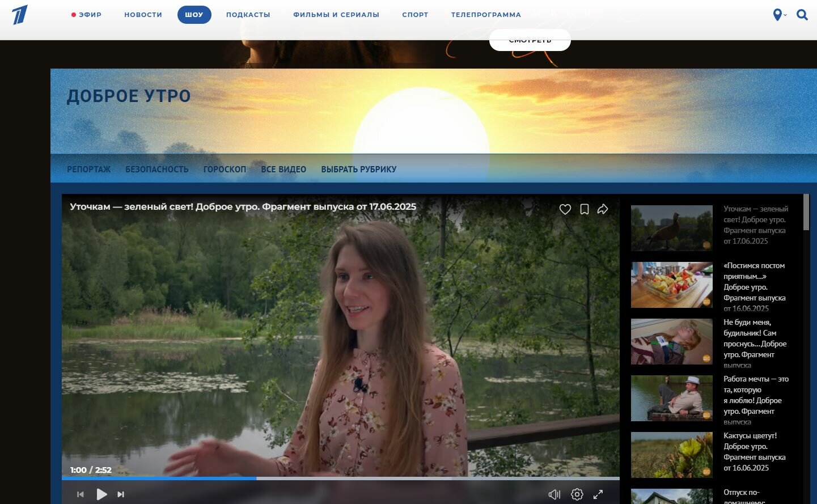Screen dimensions: 817x504
Task: Open the Подкасты section
Action: (248, 15)
